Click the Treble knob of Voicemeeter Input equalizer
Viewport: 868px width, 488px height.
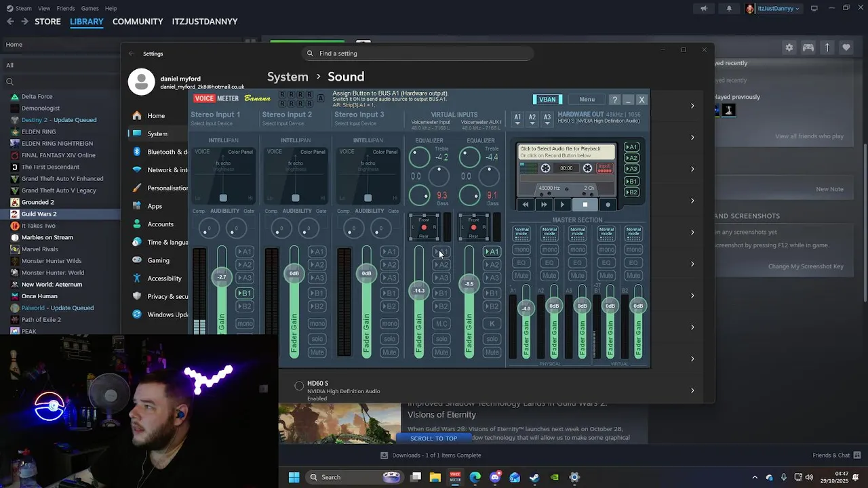419,157
